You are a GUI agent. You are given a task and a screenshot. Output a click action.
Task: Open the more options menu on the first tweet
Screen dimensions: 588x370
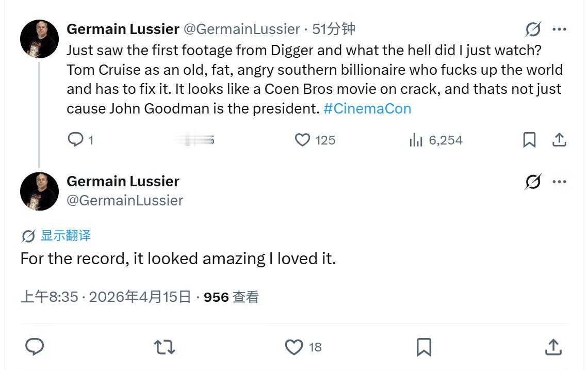(x=559, y=30)
